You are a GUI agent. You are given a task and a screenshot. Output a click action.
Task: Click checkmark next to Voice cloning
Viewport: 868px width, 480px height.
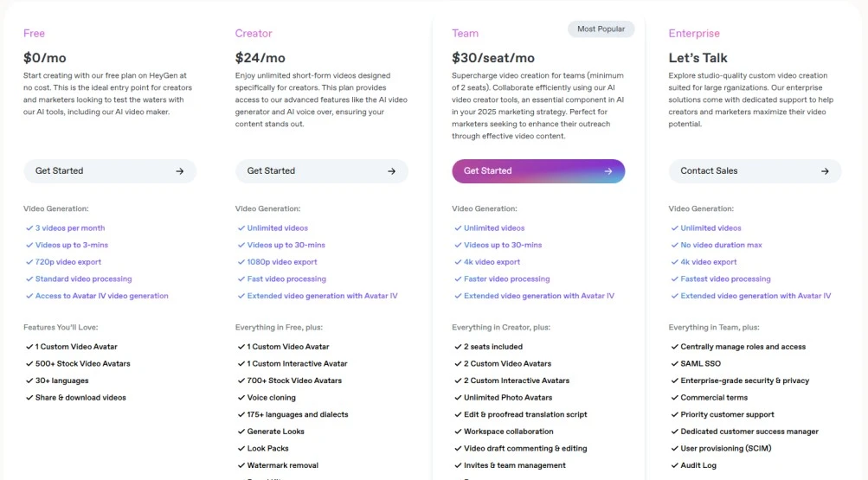[x=241, y=398]
